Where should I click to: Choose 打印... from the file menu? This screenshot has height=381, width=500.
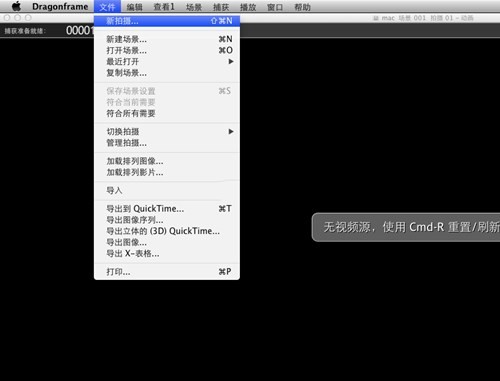pos(167,272)
